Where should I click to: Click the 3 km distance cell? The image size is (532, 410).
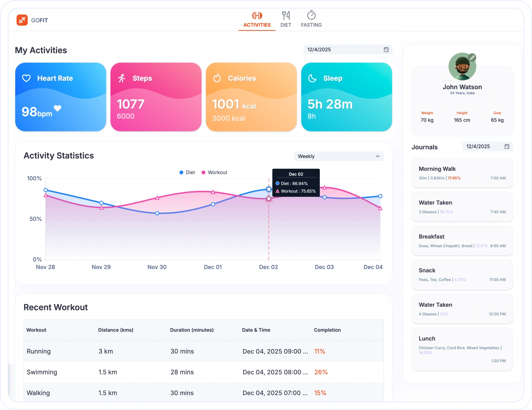point(106,352)
